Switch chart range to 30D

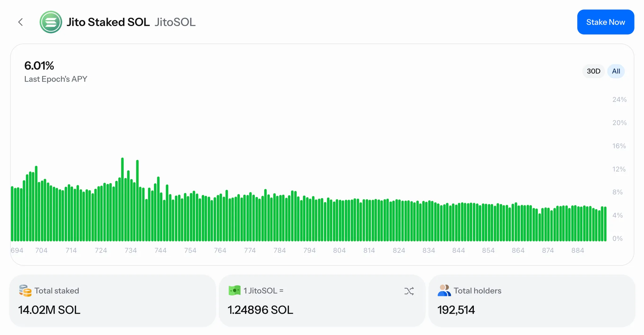(593, 71)
